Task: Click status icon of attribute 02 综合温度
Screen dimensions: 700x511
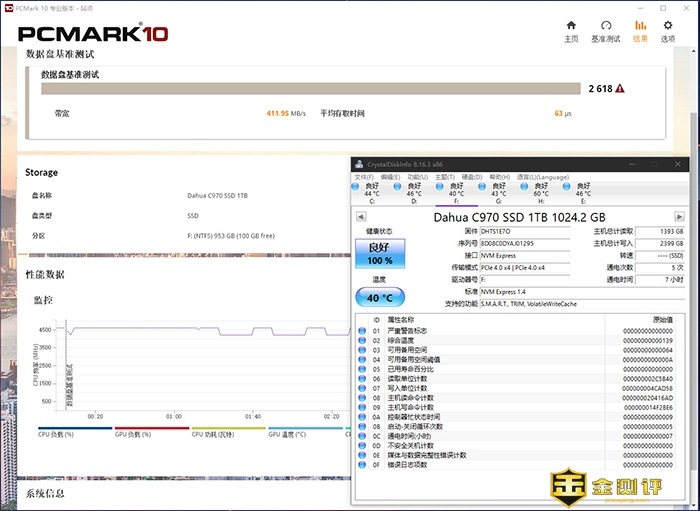Action: pos(362,341)
